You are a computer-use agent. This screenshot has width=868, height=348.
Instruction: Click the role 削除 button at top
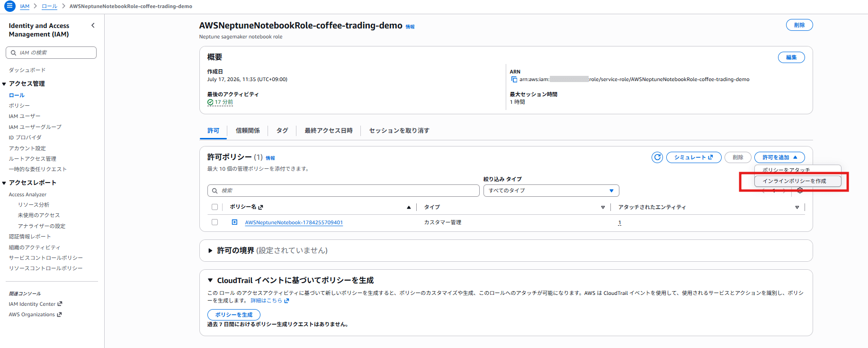[799, 25]
